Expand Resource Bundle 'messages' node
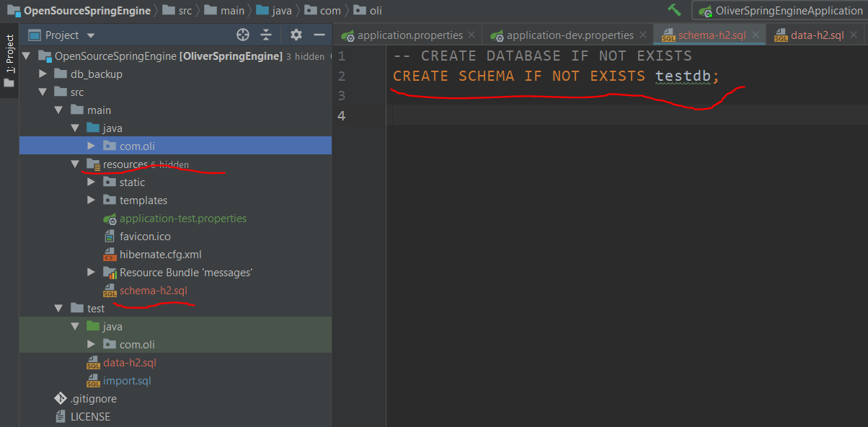This screenshot has width=868, height=427. (91, 273)
